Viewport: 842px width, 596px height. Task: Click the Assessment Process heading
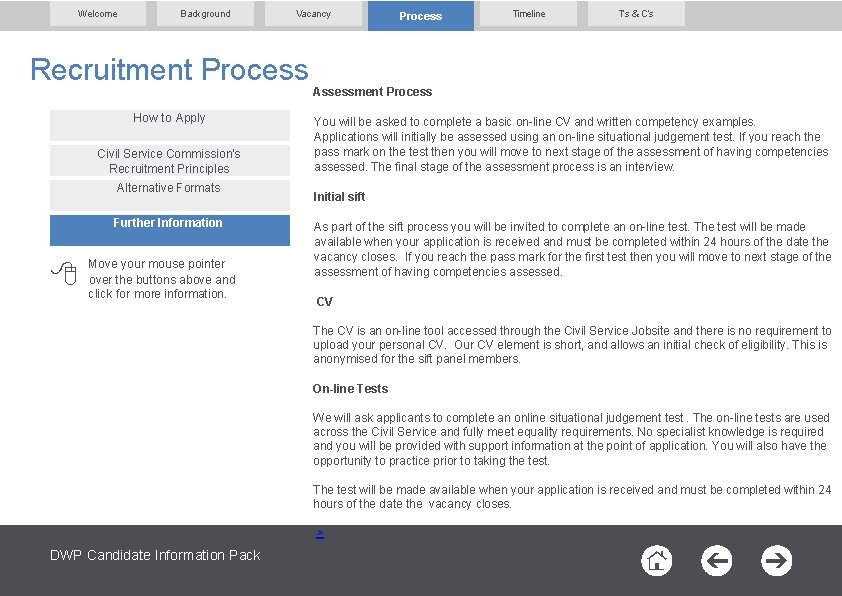pyautogui.click(x=373, y=91)
